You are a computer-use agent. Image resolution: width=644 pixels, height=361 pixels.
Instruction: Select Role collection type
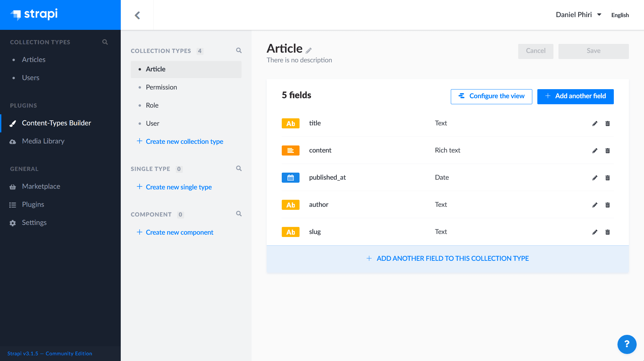coord(152,105)
